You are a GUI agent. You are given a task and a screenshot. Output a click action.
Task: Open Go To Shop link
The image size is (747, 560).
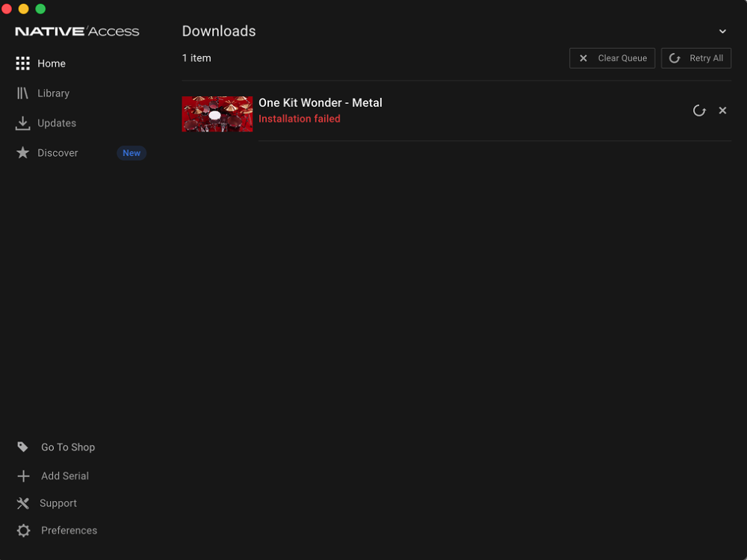pos(68,447)
